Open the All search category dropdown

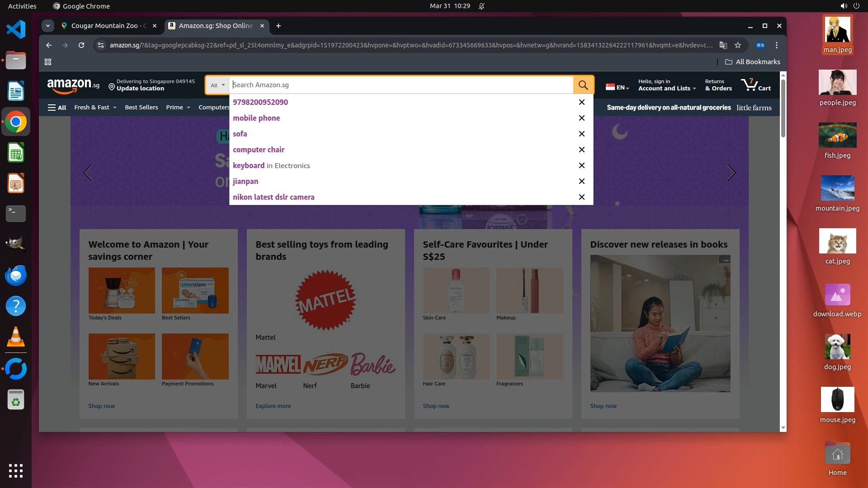pos(217,85)
